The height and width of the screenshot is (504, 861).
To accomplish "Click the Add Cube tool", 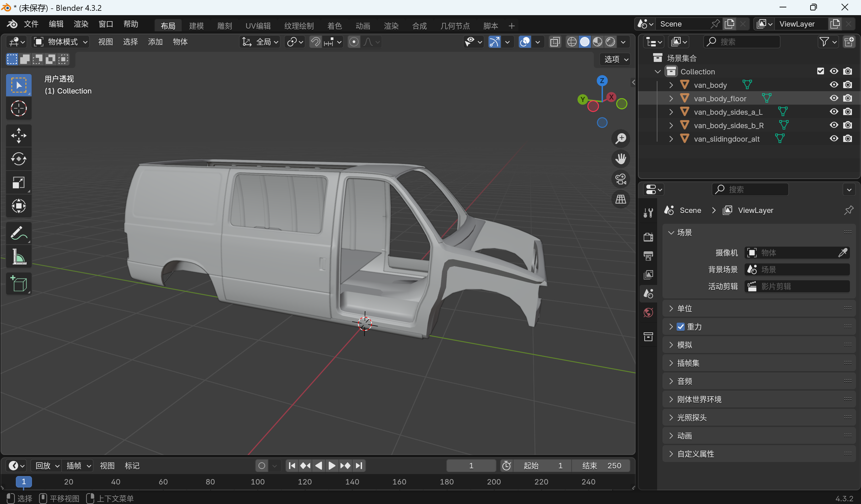I will pyautogui.click(x=19, y=284).
